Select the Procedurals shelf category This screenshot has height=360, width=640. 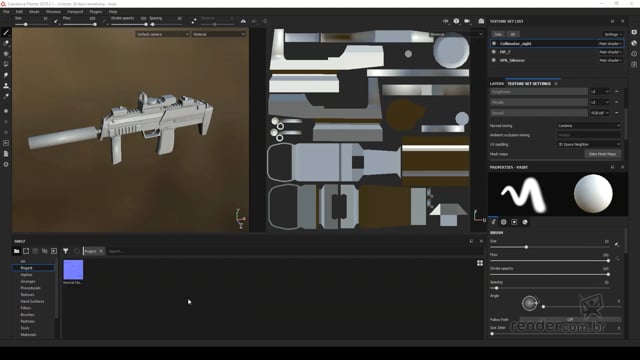point(31,288)
